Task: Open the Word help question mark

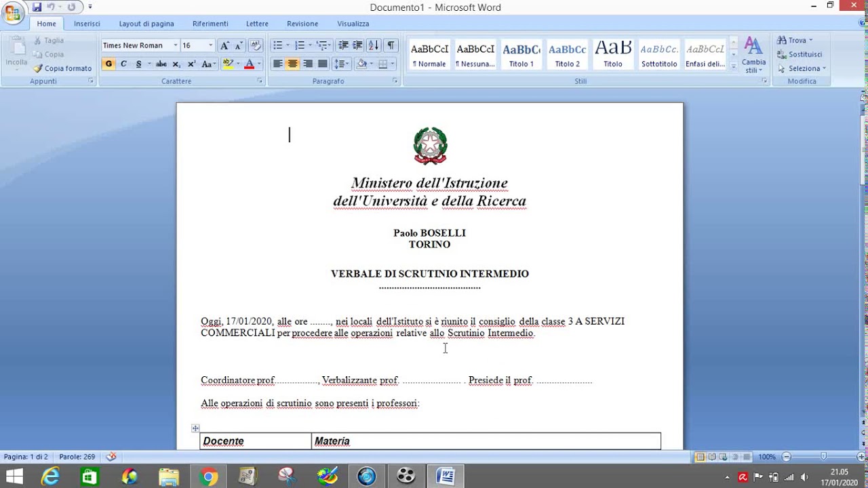Action: 863,23
